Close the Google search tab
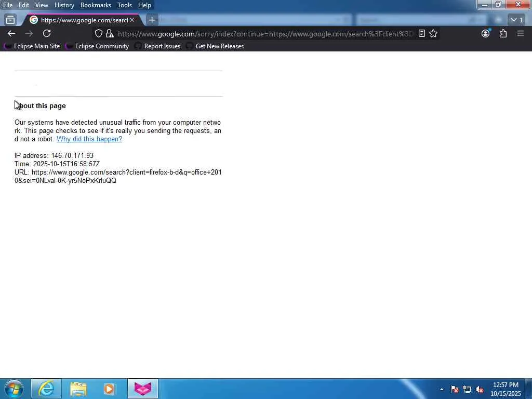The image size is (532, 399). pyautogui.click(x=132, y=20)
